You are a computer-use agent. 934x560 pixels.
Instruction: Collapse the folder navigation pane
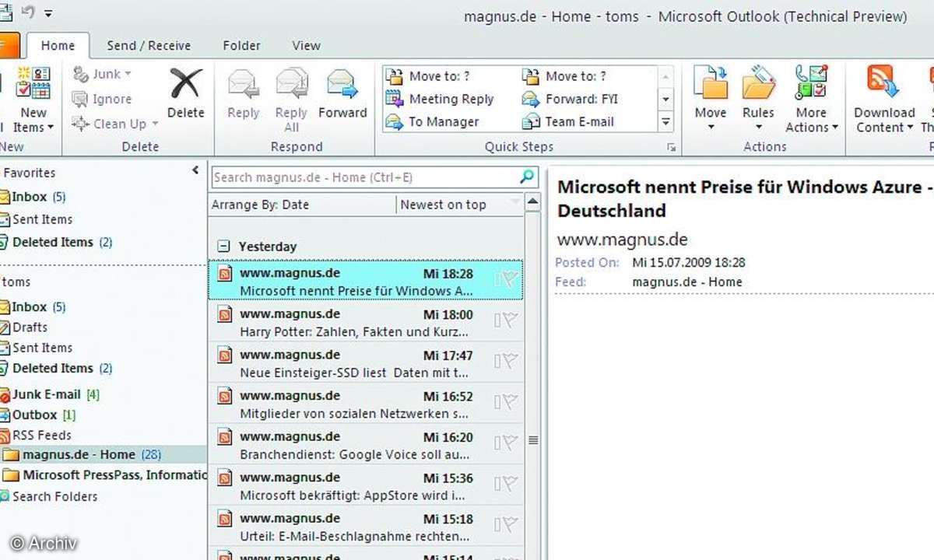coord(195,170)
